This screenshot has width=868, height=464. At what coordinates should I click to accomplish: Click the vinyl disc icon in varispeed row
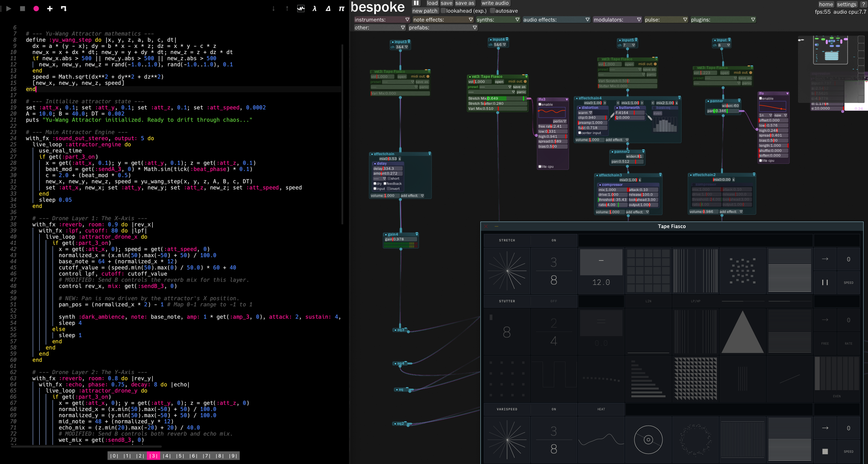coord(648,440)
